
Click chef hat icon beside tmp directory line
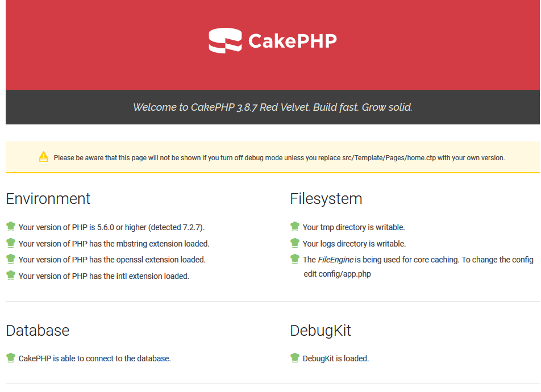pos(294,227)
